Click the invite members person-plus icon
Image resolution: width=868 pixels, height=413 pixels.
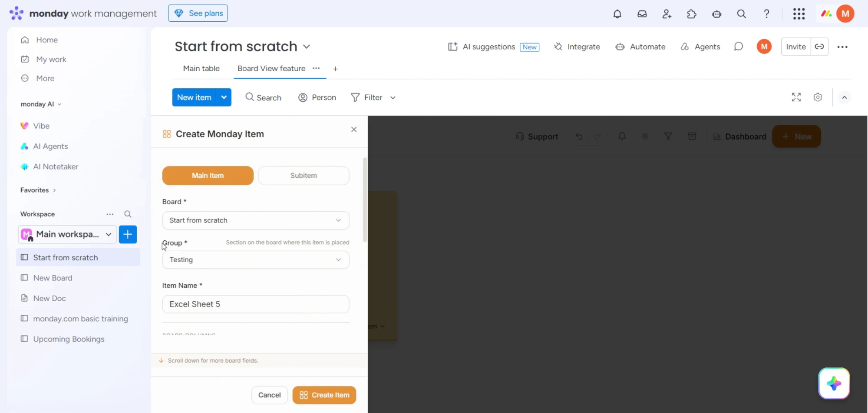667,14
